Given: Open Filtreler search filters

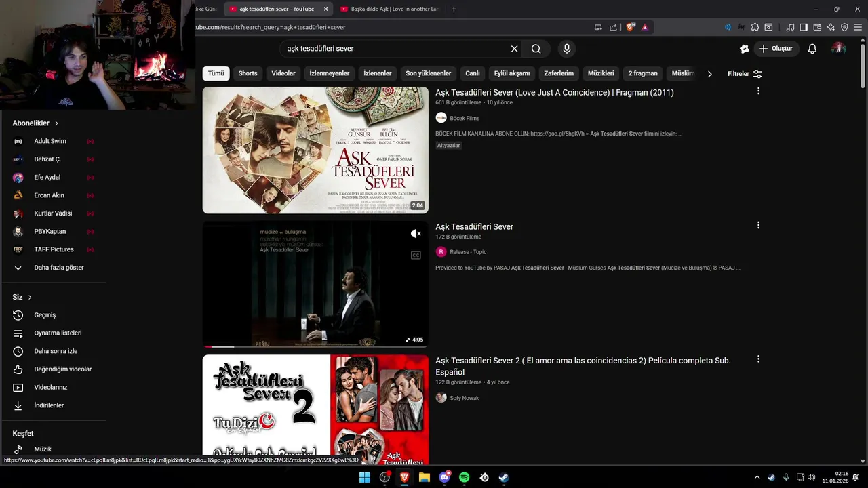Looking at the screenshot, I should click(x=745, y=73).
